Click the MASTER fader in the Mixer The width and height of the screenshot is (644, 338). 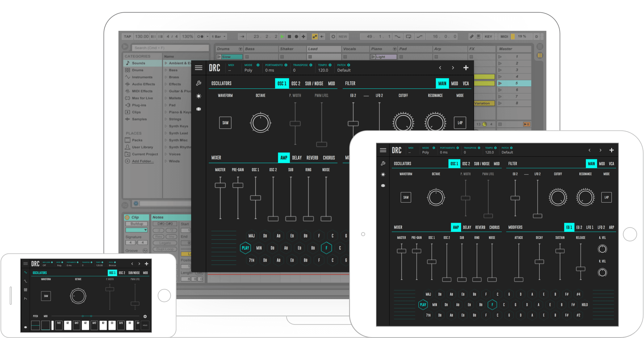point(220,185)
